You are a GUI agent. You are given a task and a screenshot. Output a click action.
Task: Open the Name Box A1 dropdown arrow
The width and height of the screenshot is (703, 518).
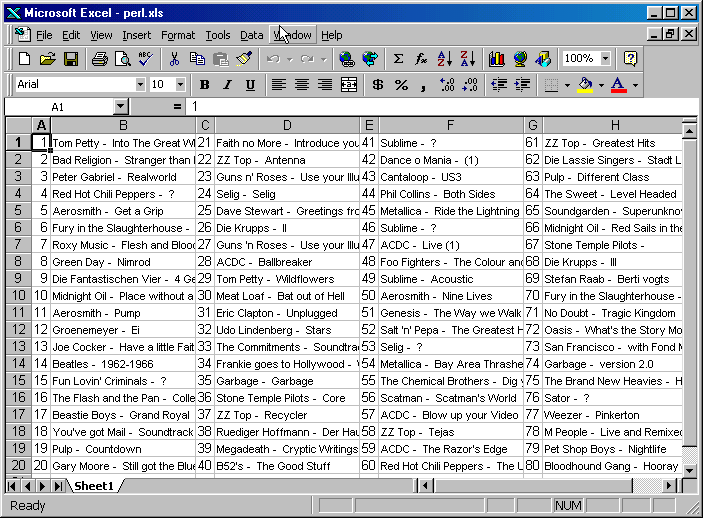(120, 107)
